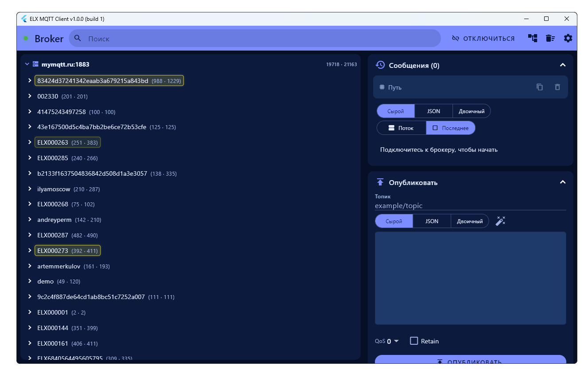
Task: Click the message history clock icon
Action: [x=380, y=65]
